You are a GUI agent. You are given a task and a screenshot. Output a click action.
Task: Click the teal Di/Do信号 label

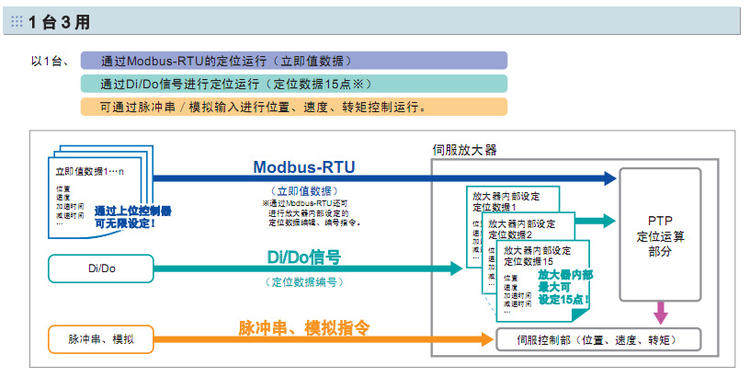pos(304,257)
